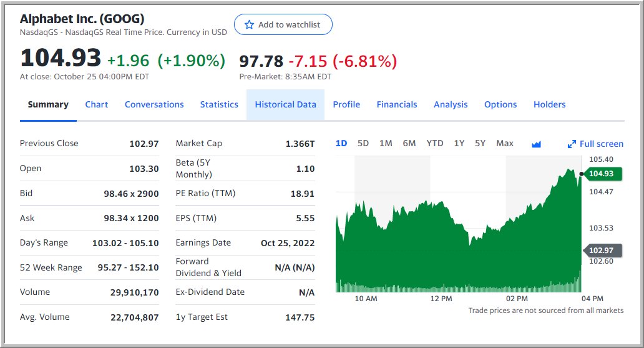Click the Bid value 98.46 x 2900
This screenshot has height=348, width=644.
click(x=131, y=194)
